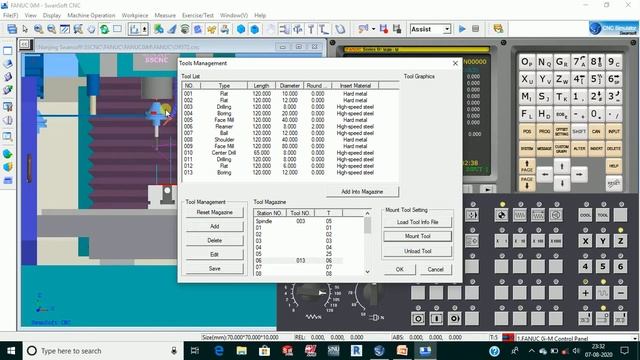Click the Mount Tool button
The width and height of the screenshot is (640, 360).
[418, 236]
